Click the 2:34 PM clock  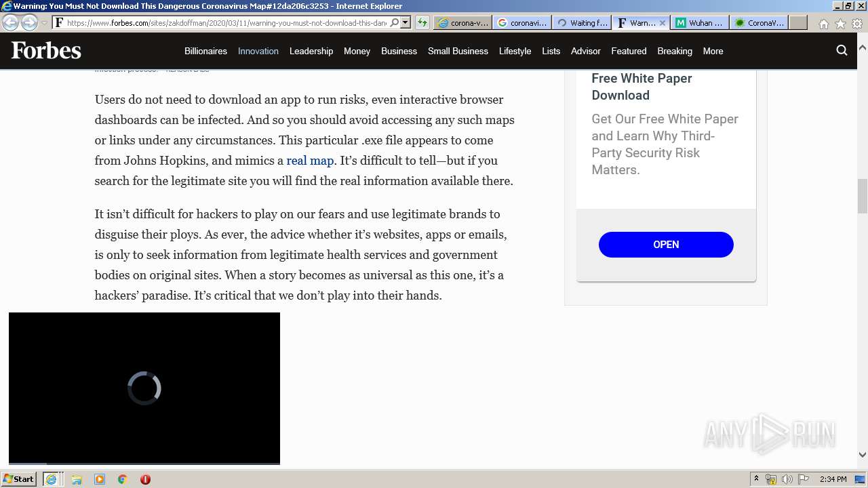pyautogui.click(x=833, y=479)
